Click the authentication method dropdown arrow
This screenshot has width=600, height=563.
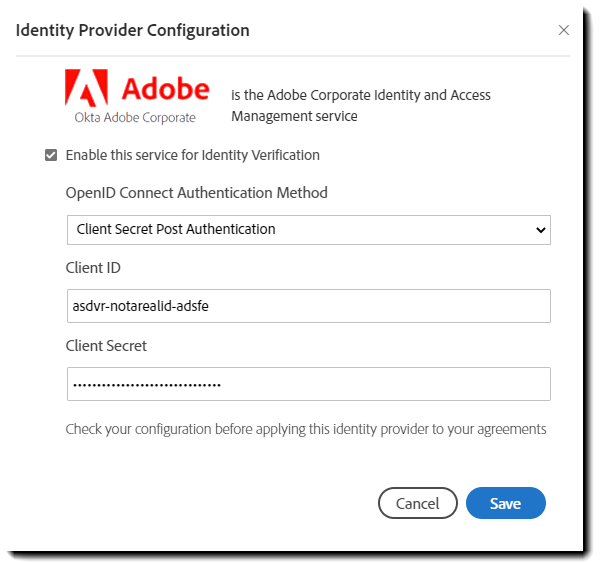coord(541,230)
